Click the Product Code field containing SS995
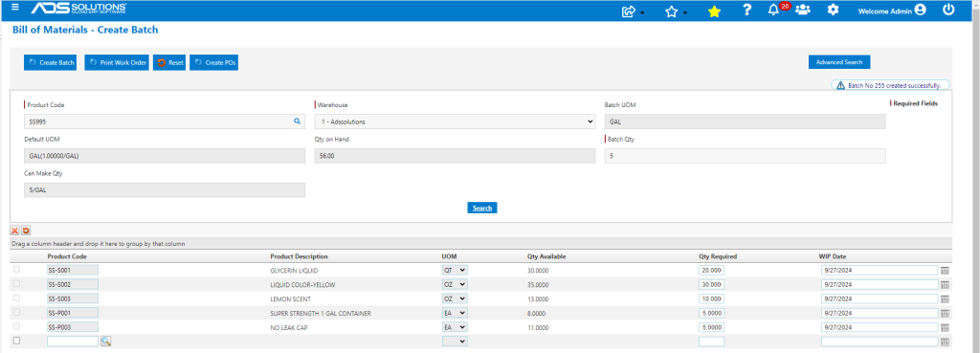The height and width of the screenshot is (353, 980). click(165, 121)
